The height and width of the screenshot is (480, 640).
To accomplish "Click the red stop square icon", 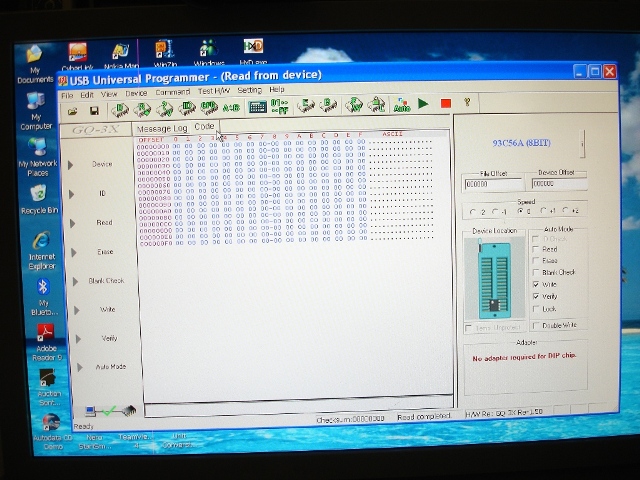I will pyautogui.click(x=446, y=103).
